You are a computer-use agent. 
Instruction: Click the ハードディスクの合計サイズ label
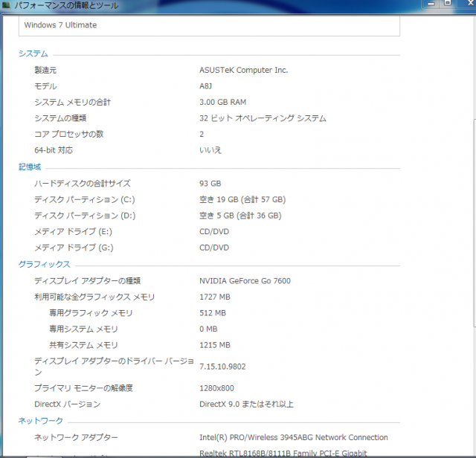(83, 184)
